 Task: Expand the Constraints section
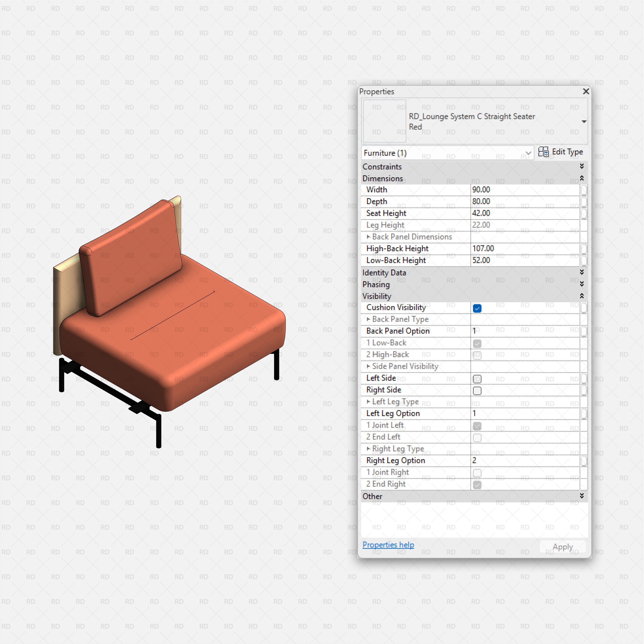[x=582, y=166]
